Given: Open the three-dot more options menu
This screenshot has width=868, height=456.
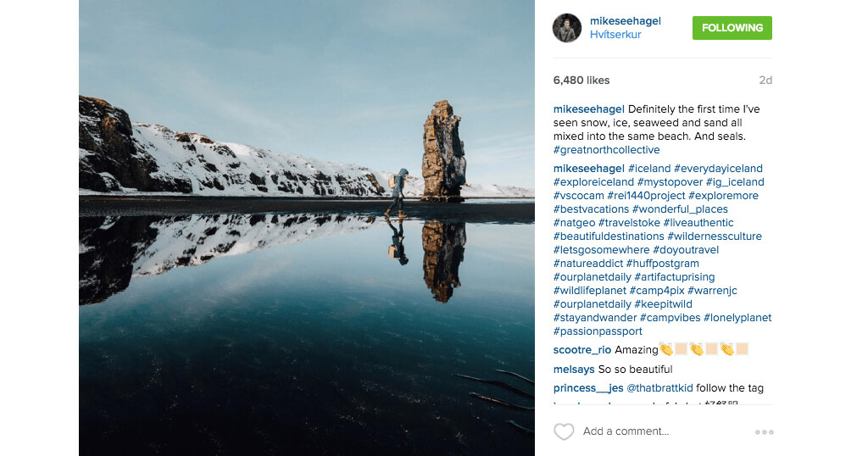Looking at the screenshot, I should pos(764,432).
